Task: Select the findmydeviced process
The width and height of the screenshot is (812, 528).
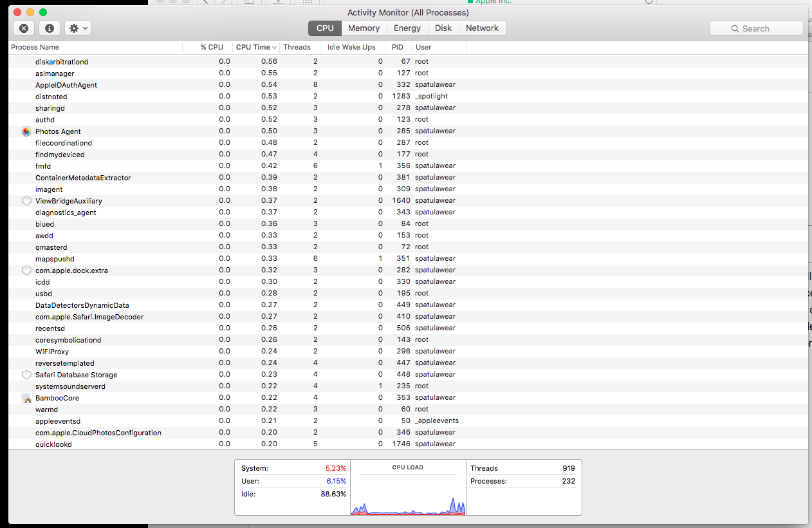Action: (x=60, y=155)
